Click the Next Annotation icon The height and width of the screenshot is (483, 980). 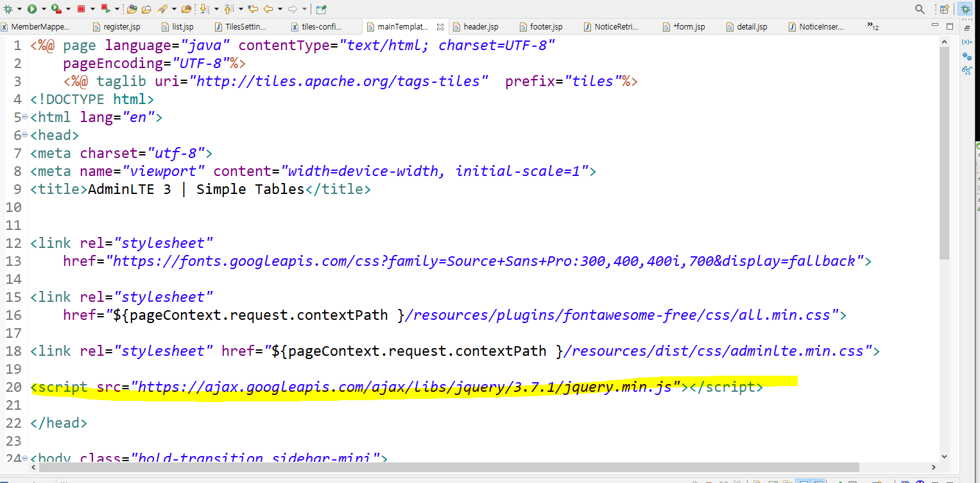(205, 9)
